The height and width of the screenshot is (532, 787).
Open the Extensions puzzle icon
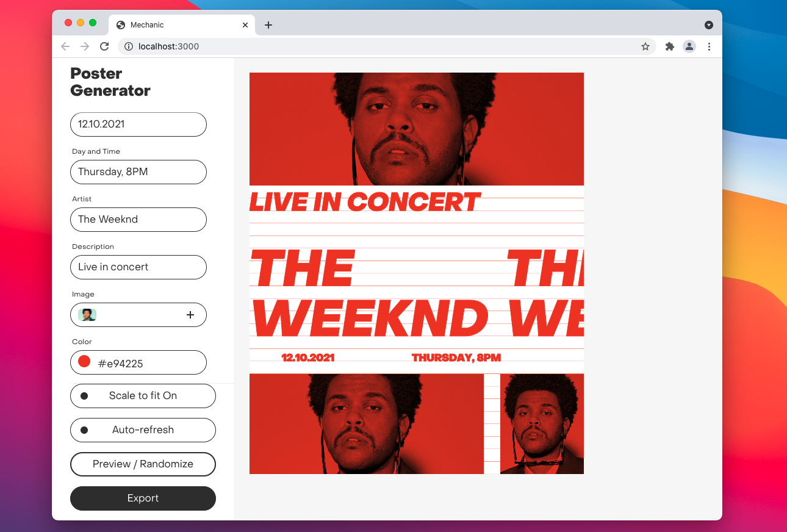(x=670, y=46)
